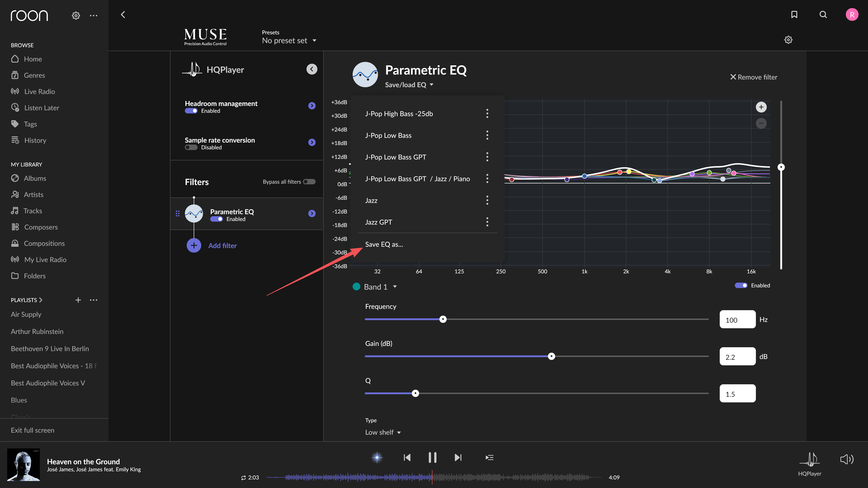Adjust the Q slider handle
Image resolution: width=868 pixels, height=488 pixels.
point(415,393)
